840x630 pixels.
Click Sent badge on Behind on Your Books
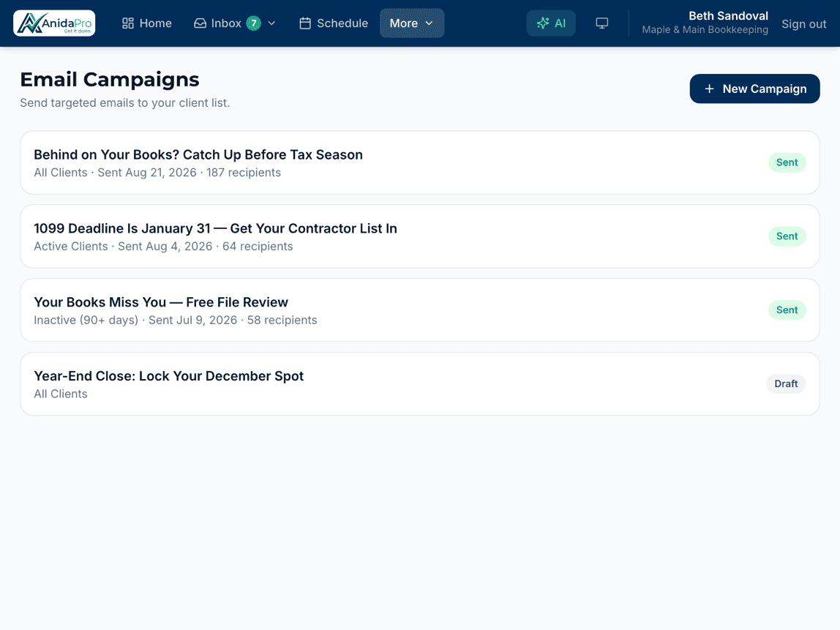click(787, 163)
